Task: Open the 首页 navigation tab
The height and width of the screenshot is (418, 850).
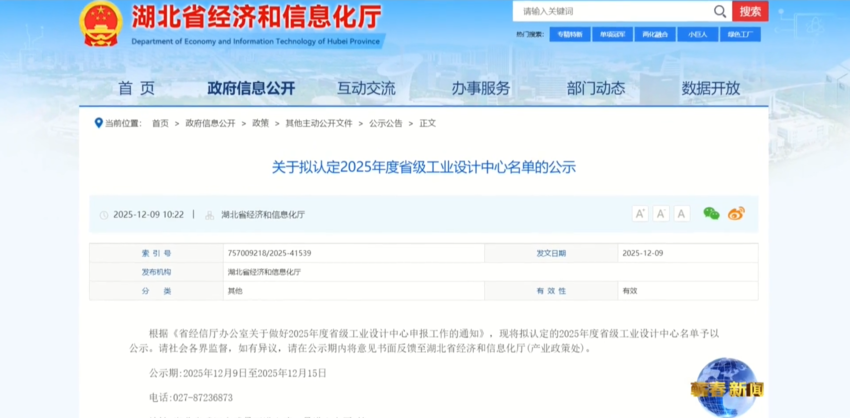Action: 136,88
